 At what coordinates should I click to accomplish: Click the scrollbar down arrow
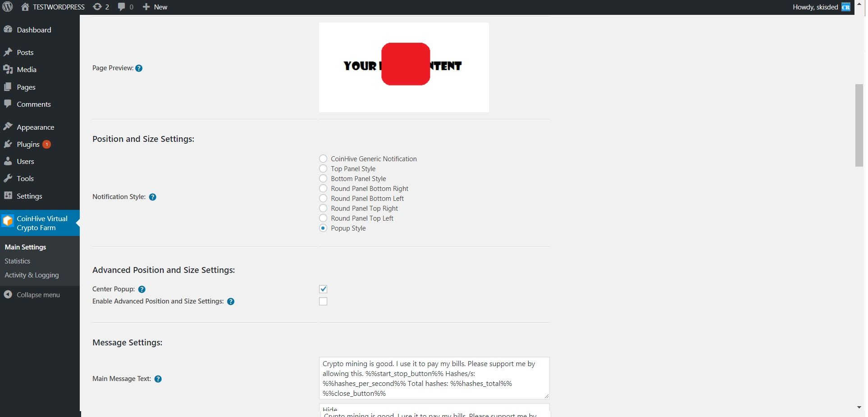[x=859, y=408]
